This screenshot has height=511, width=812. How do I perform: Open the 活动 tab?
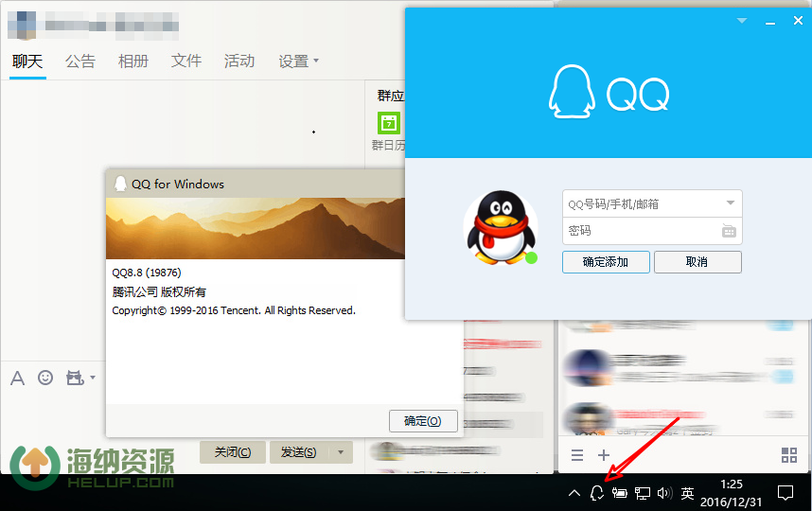239,62
